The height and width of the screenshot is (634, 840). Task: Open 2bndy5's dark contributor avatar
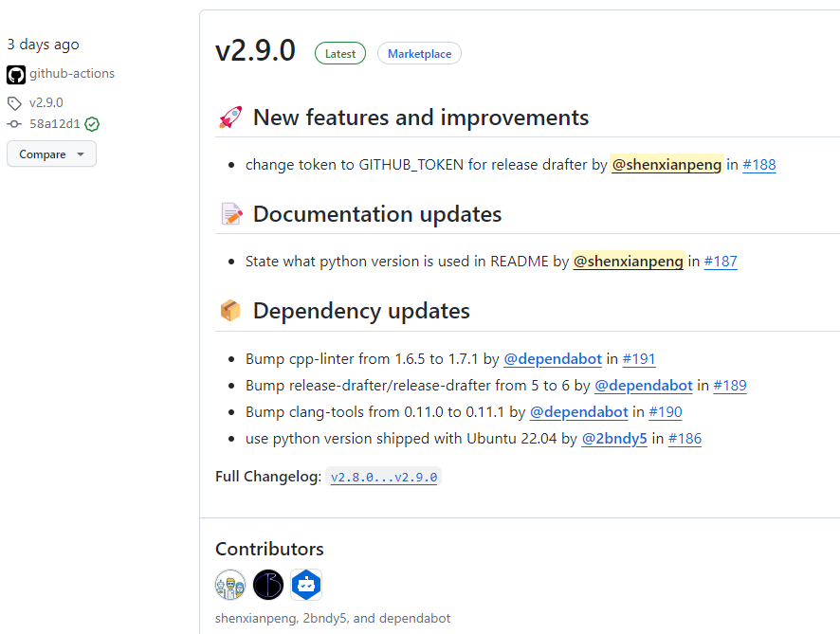pos(268,585)
